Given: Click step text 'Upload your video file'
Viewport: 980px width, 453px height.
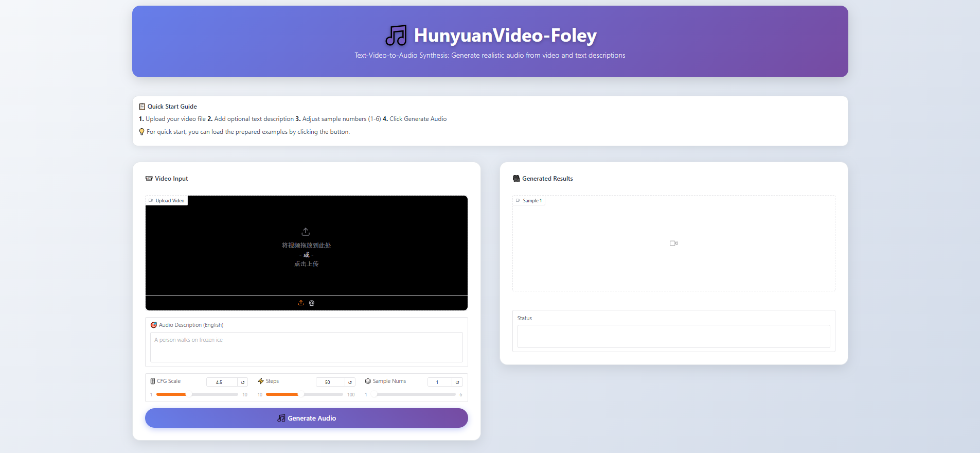Looking at the screenshot, I should [x=175, y=119].
